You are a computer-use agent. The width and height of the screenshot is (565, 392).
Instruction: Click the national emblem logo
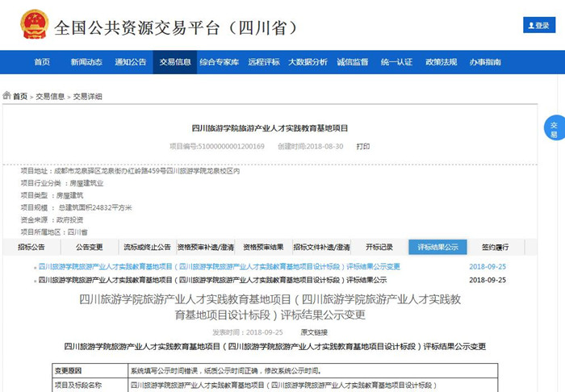(34, 24)
